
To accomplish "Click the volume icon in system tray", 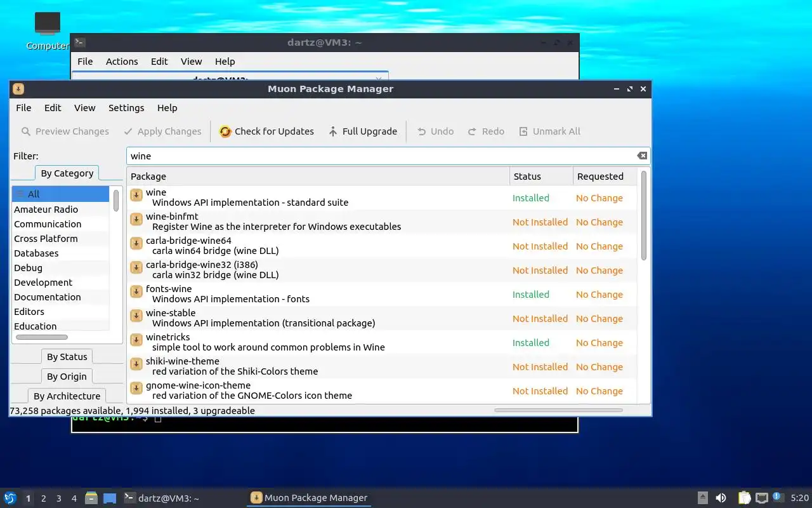I will [721, 498].
